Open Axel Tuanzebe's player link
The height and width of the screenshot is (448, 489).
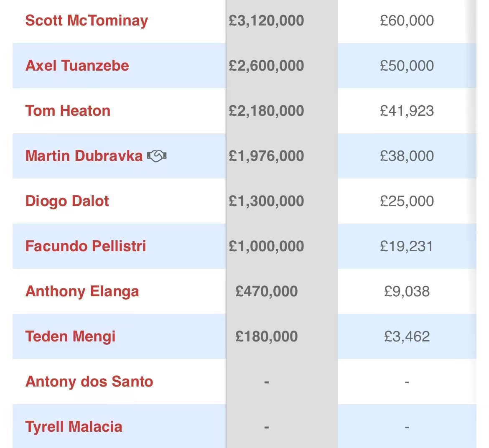(x=77, y=66)
